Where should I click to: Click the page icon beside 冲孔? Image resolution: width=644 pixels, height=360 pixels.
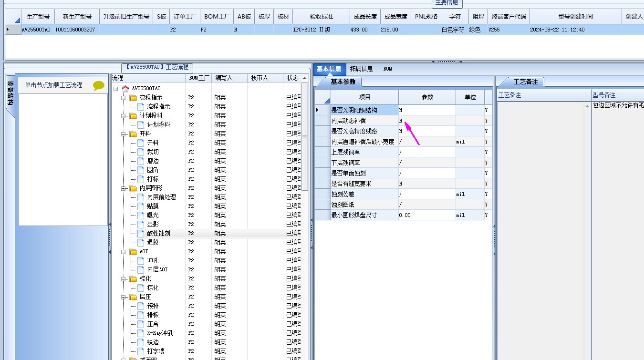[141, 260]
